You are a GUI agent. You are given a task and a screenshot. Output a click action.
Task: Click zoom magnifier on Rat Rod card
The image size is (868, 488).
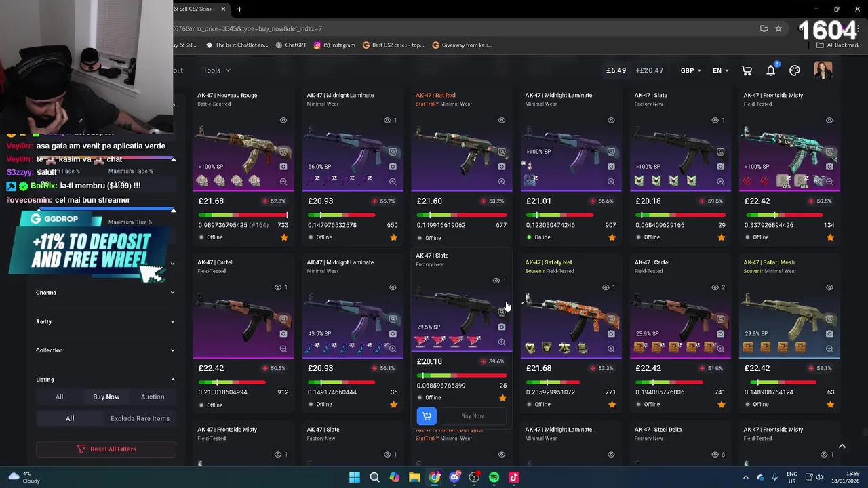502,182
